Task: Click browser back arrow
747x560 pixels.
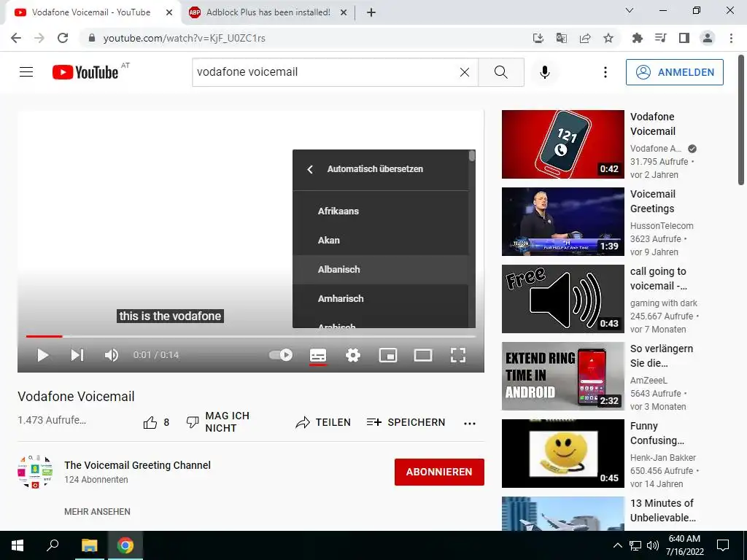Action: click(x=16, y=38)
